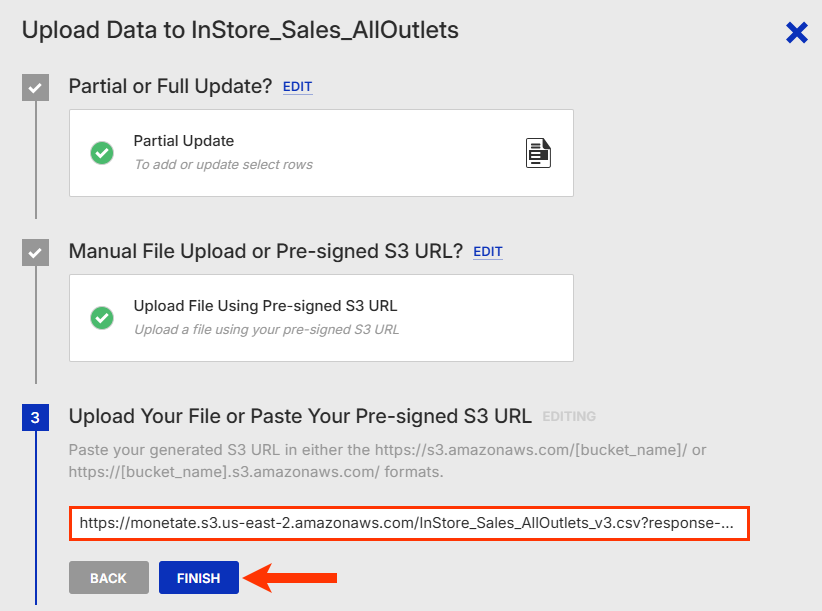Click the step one checkmark icon
This screenshot has height=611, width=822.
35,88
